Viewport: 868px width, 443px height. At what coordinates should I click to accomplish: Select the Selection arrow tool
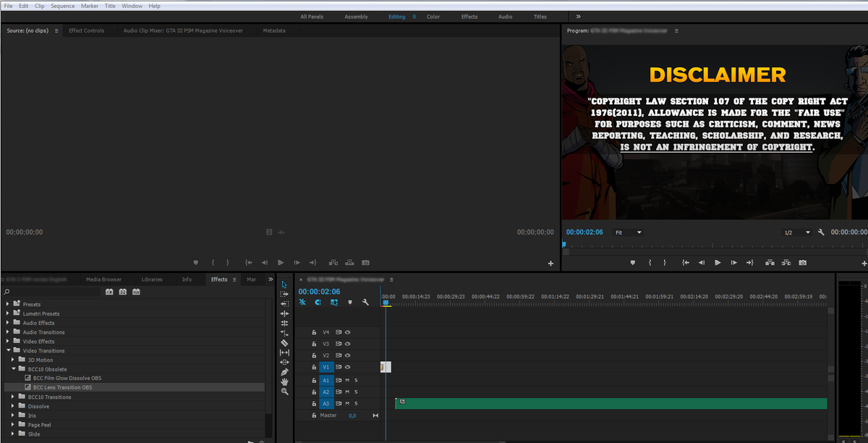(x=284, y=284)
